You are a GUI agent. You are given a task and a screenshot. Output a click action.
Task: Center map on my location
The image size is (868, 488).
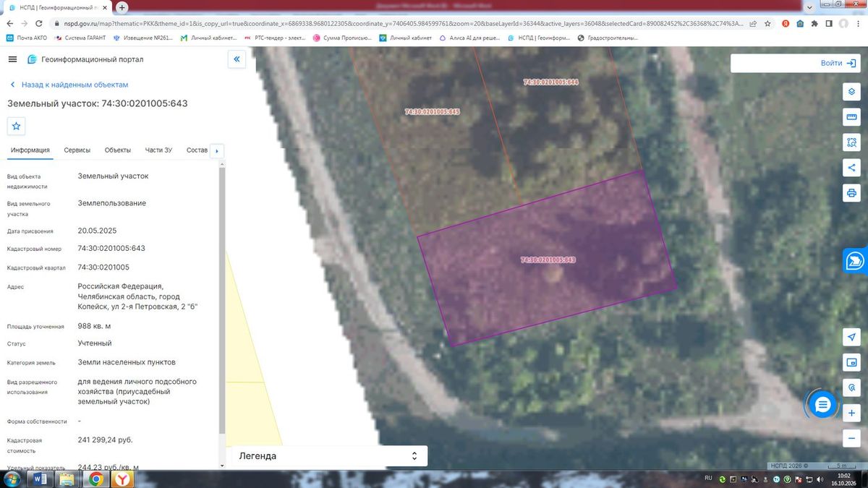pyautogui.click(x=851, y=338)
